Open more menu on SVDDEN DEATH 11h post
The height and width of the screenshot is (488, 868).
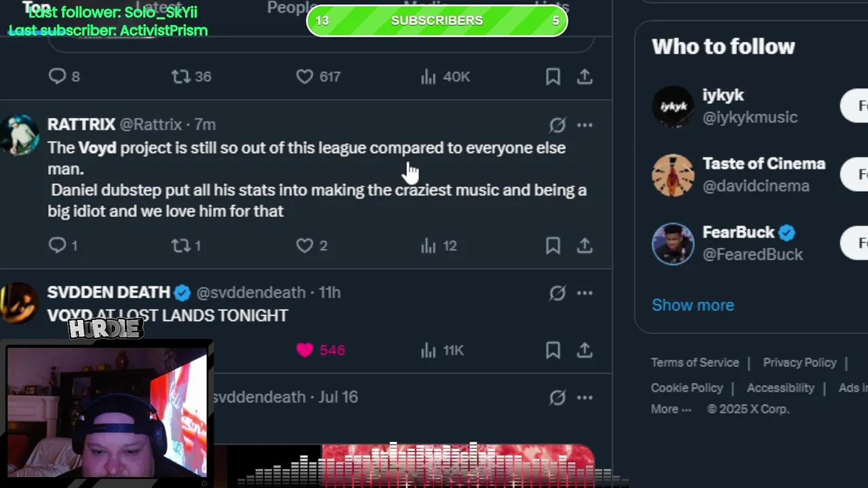585,293
